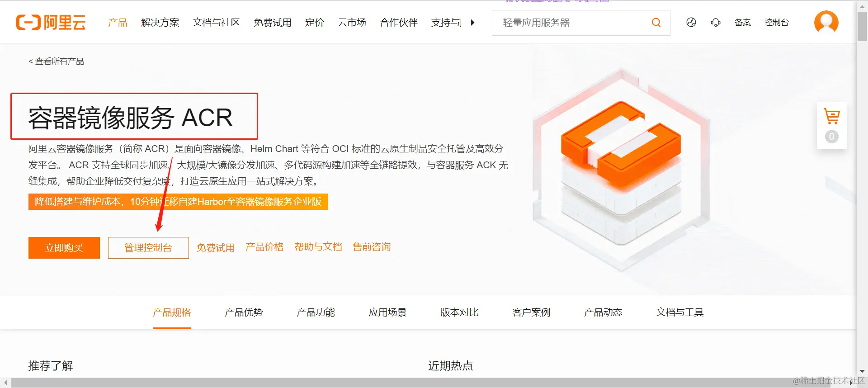Open the 产品 menu
The image size is (868, 388).
pos(118,23)
